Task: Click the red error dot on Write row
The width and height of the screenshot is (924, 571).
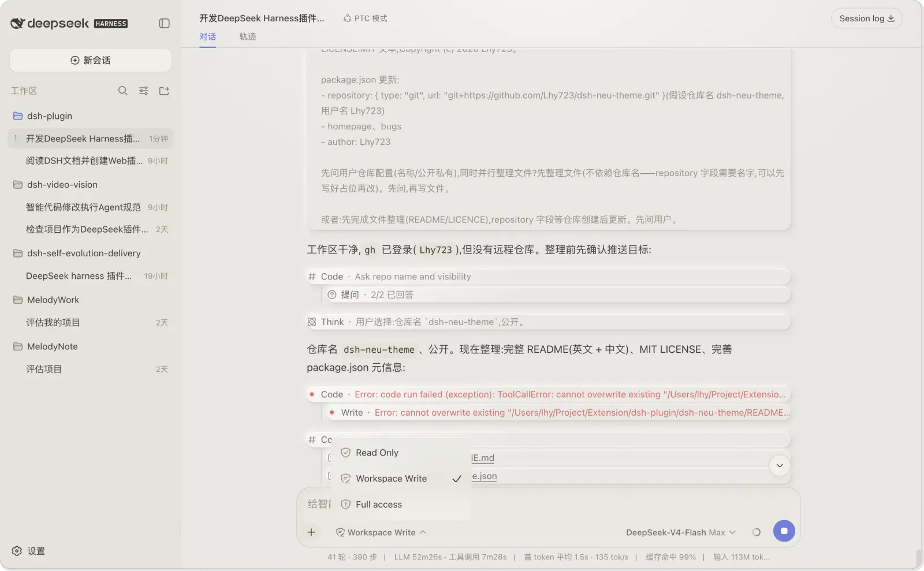Action: pos(332,412)
